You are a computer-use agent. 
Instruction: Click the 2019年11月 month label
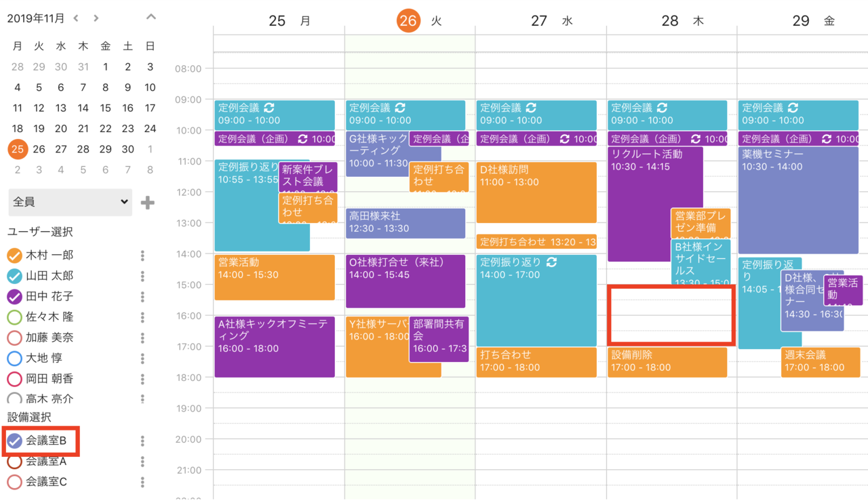[x=37, y=18]
